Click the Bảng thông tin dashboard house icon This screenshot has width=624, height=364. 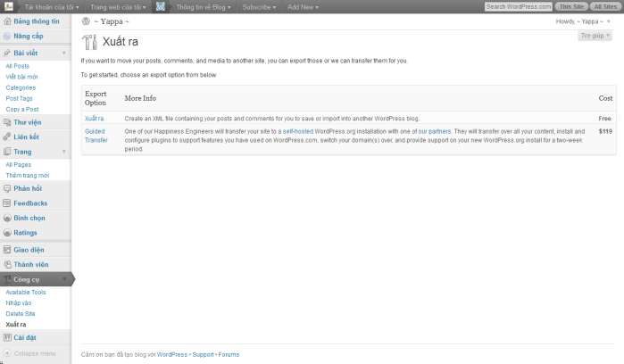click(7, 21)
